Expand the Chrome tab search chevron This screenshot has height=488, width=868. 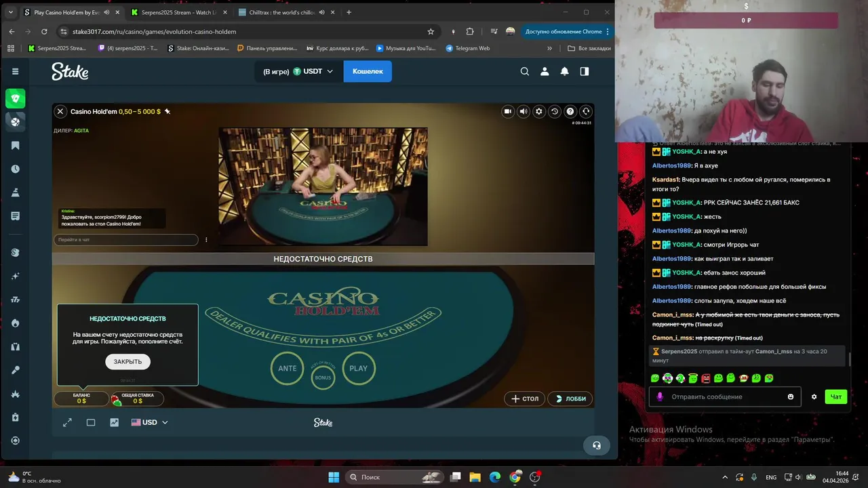pos(10,12)
